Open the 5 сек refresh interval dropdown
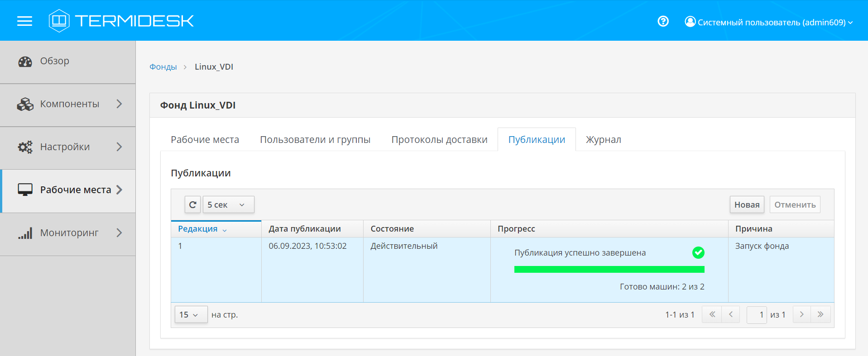868x356 pixels. pyautogui.click(x=228, y=204)
